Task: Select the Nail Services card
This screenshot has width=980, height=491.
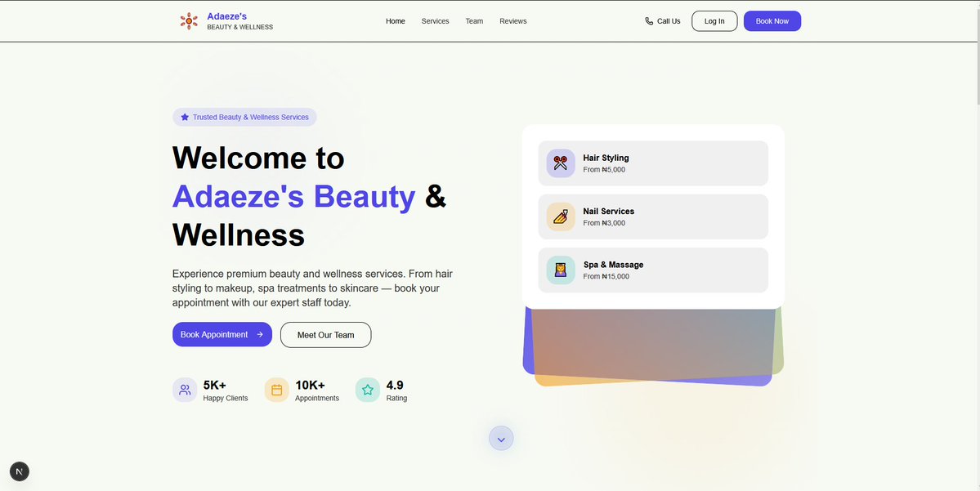Action: click(x=653, y=216)
